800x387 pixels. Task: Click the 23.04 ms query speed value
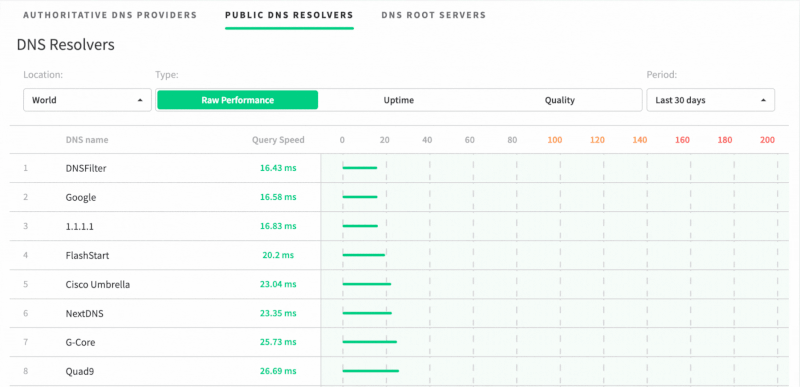point(278,284)
